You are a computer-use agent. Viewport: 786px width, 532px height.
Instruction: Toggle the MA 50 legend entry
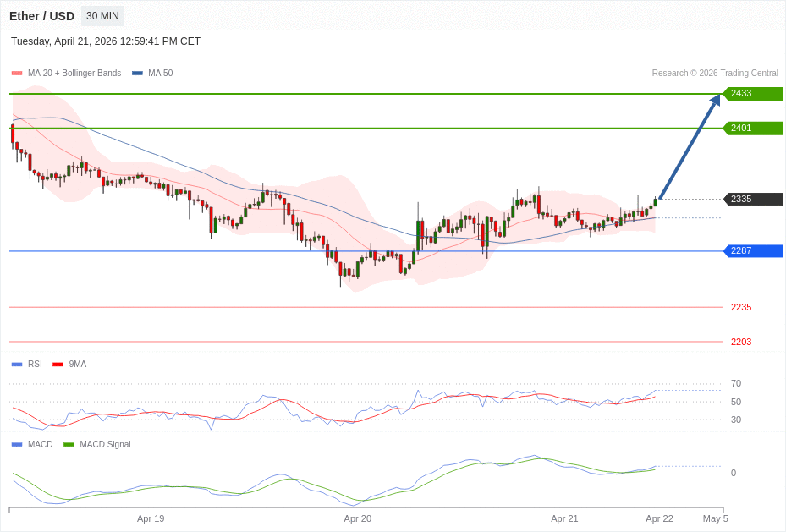pos(152,74)
